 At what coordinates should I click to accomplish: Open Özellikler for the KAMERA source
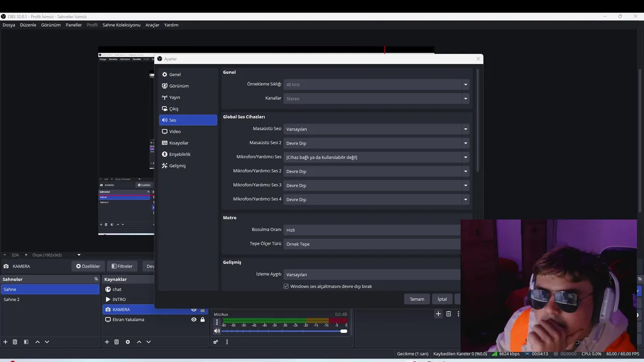[x=88, y=266]
